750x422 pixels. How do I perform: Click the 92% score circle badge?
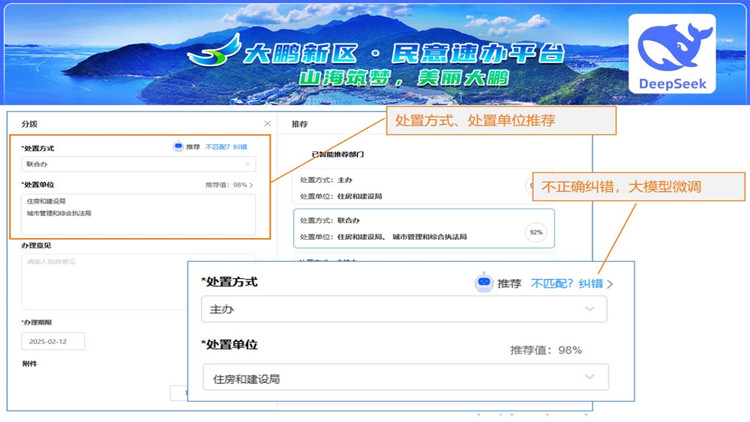click(535, 232)
